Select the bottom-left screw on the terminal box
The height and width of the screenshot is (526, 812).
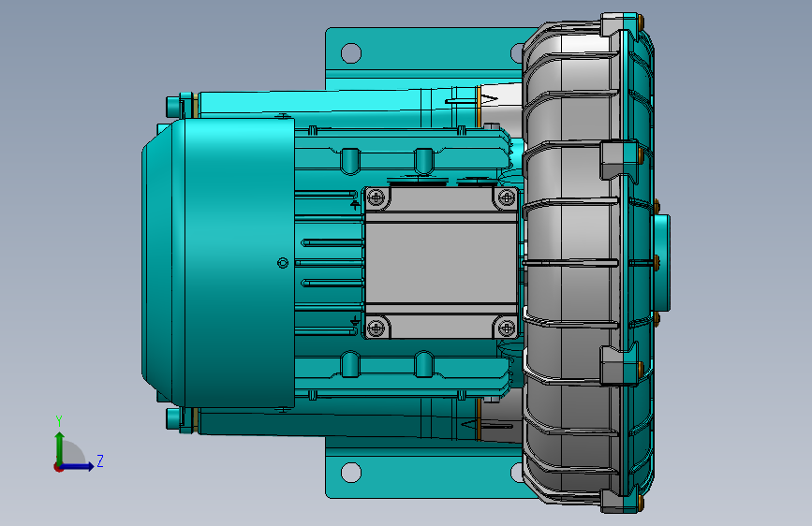(x=376, y=328)
